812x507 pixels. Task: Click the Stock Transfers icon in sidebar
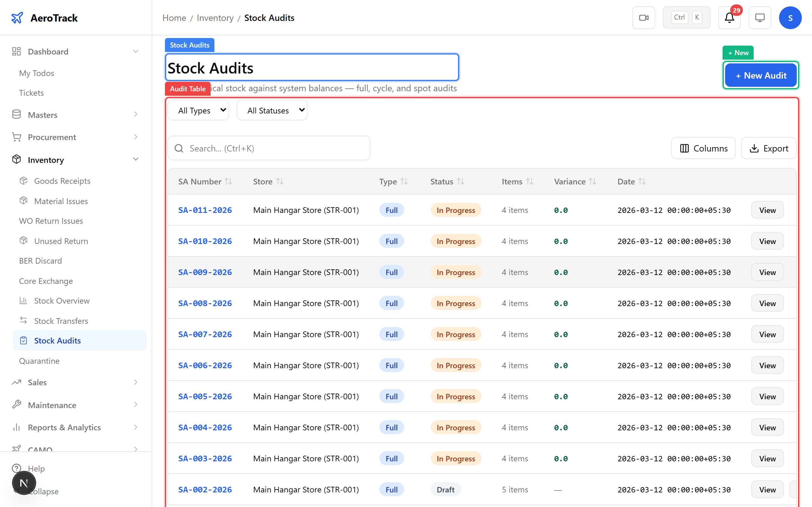click(23, 321)
